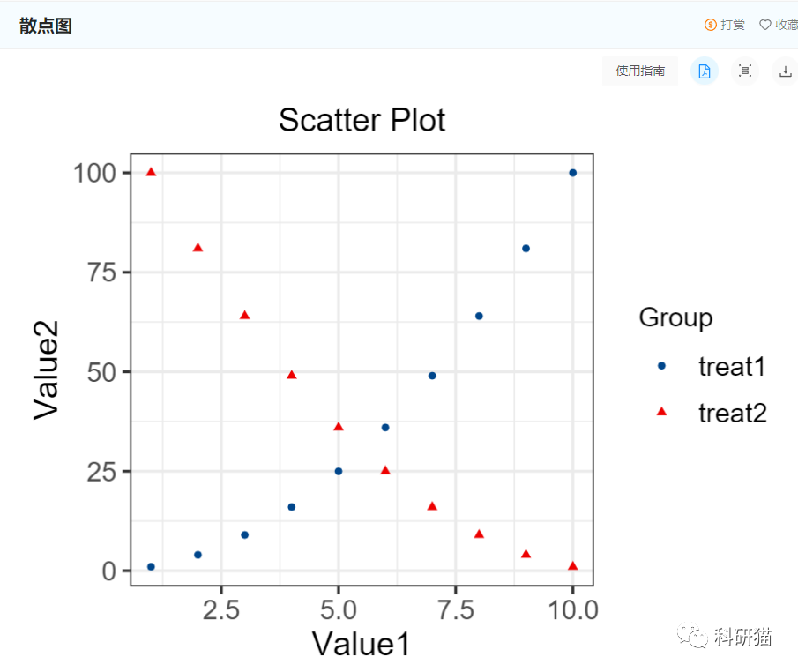Click the fullscreen fit icon
Viewport: 798px width, 672px height.
click(x=745, y=71)
